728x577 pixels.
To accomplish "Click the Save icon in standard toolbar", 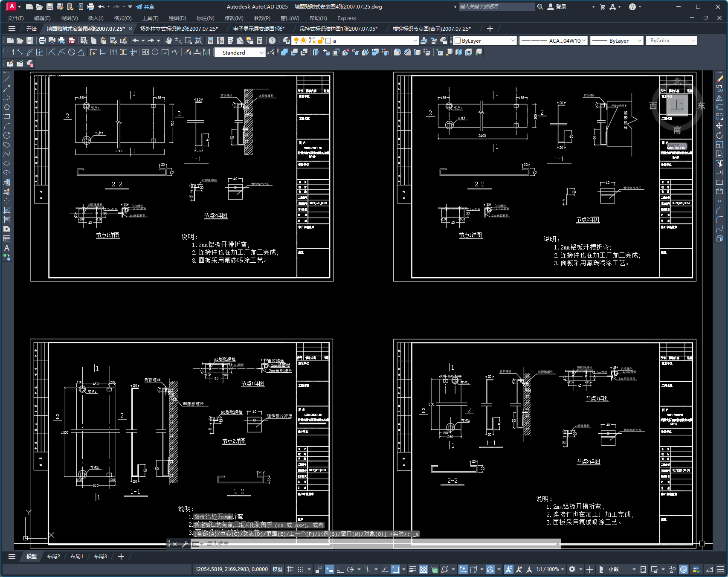I will click(x=30, y=41).
